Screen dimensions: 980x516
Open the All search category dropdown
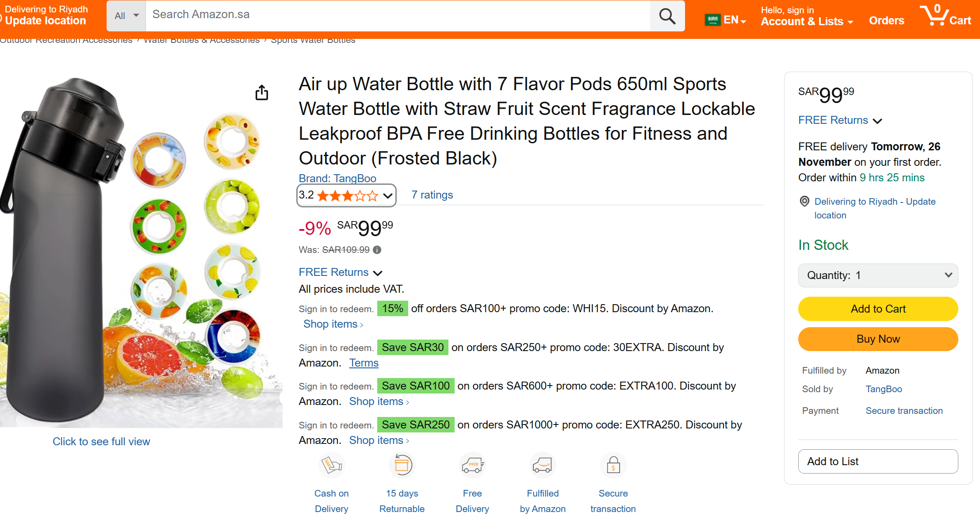coord(126,16)
